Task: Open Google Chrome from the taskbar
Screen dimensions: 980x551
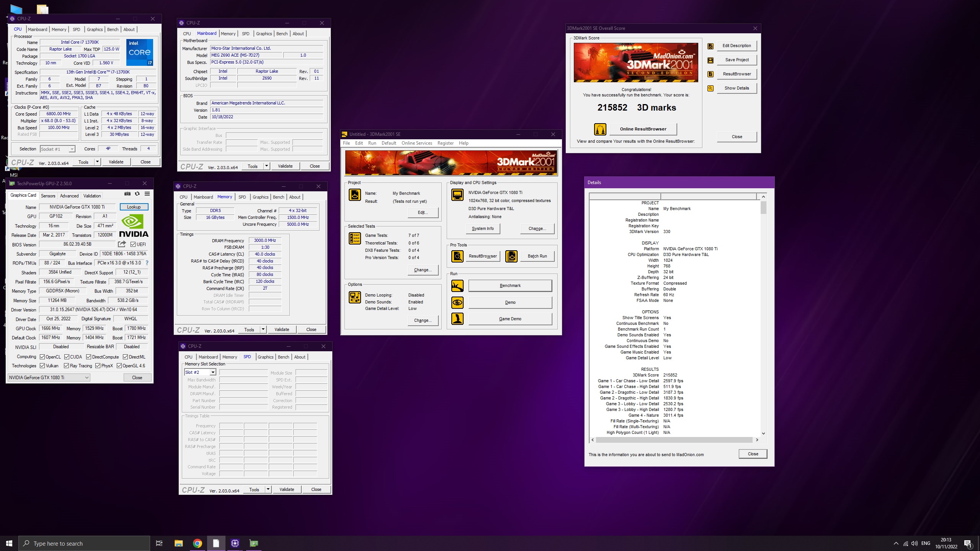Action: click(x=198, y=543)
